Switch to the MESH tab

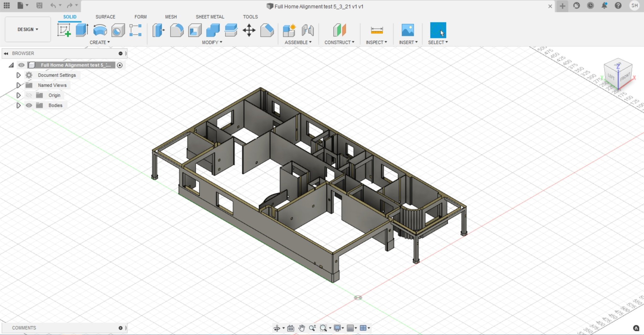coord(171,17)
